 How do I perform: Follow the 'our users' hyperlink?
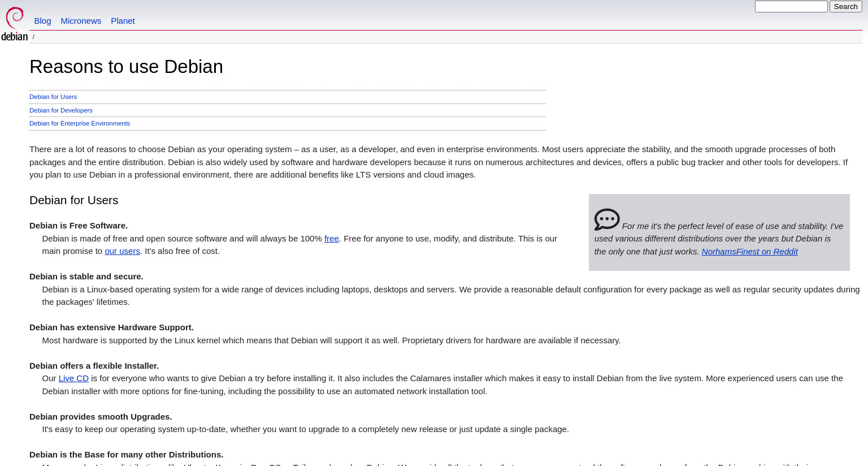[122, 251]
